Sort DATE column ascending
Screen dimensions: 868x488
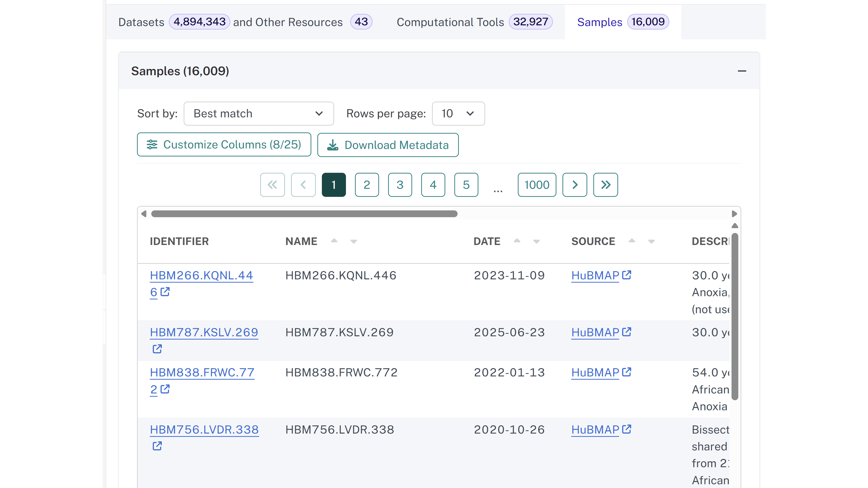[517, 240]
